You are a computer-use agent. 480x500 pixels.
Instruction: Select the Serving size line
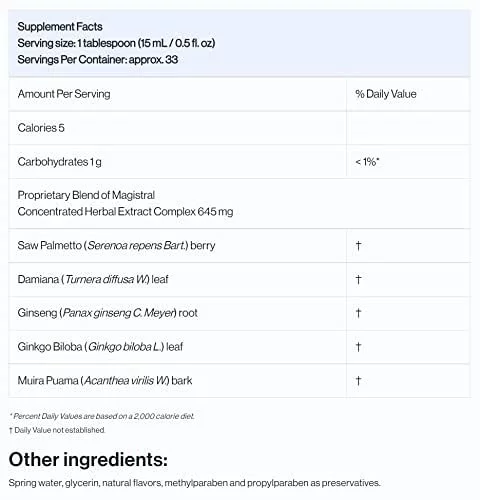[x=116, y=43]
